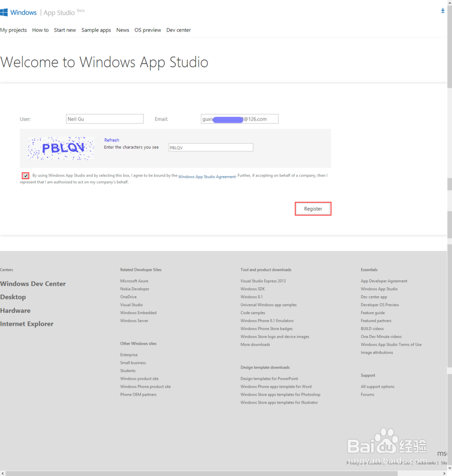Click the Register button
Viewport: 452px width, 476px height.
pos(313,209)
